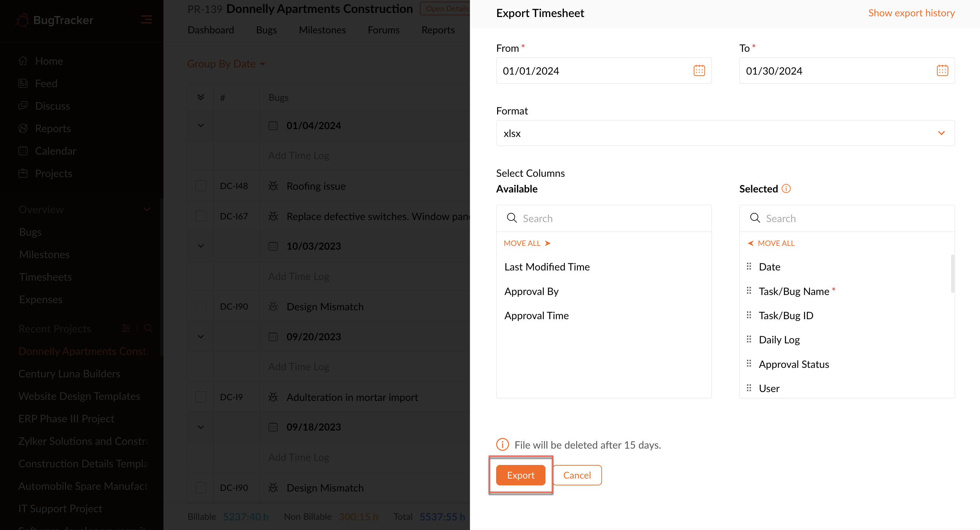Select Last Modified Time in Available list

tap(547, 267)
